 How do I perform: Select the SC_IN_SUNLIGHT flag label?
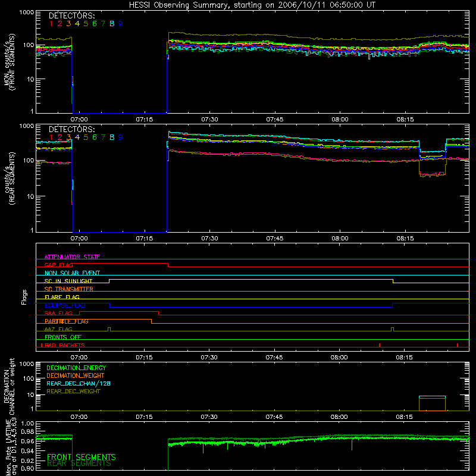pyautogui.click(x=68, y=281)
